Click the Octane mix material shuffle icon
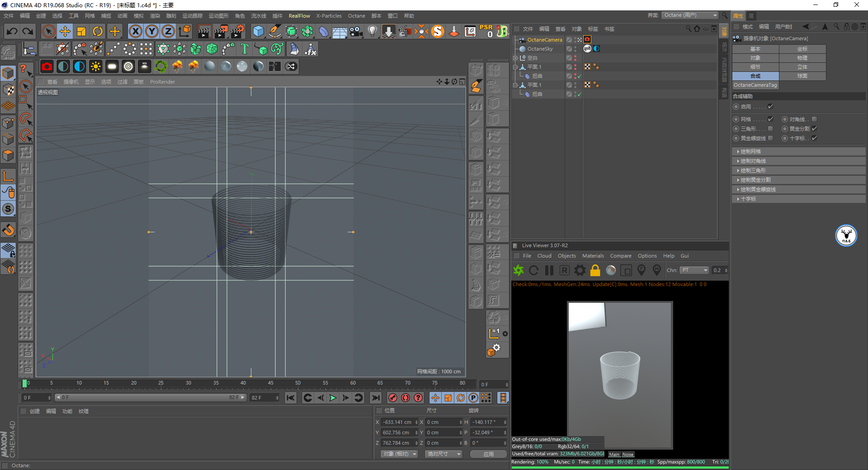 291,67
